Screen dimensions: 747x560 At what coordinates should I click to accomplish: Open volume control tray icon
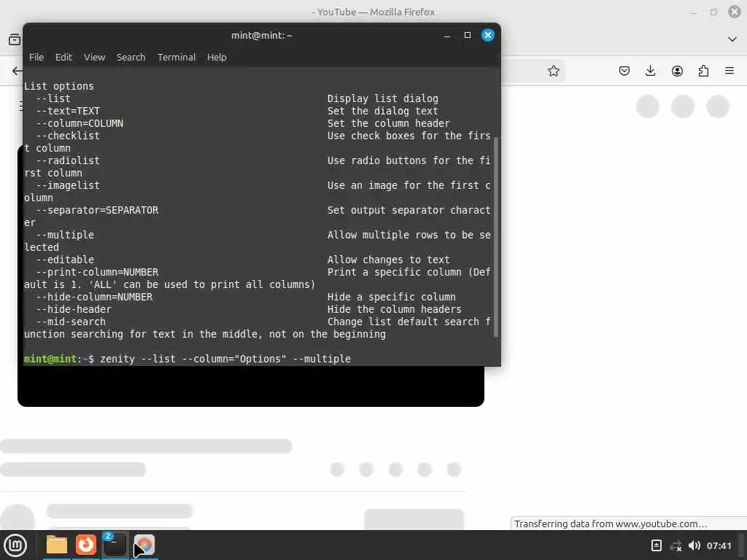[x=694, y=545]
